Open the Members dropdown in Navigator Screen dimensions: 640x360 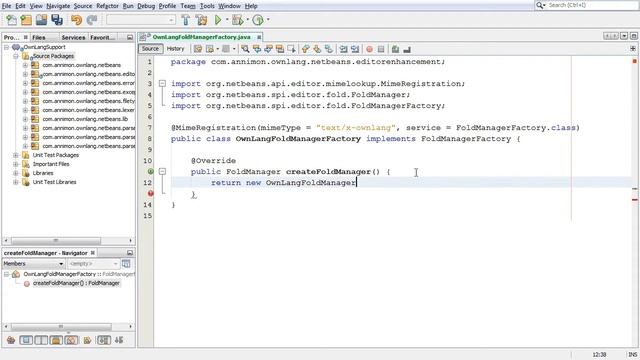point(33,264)
